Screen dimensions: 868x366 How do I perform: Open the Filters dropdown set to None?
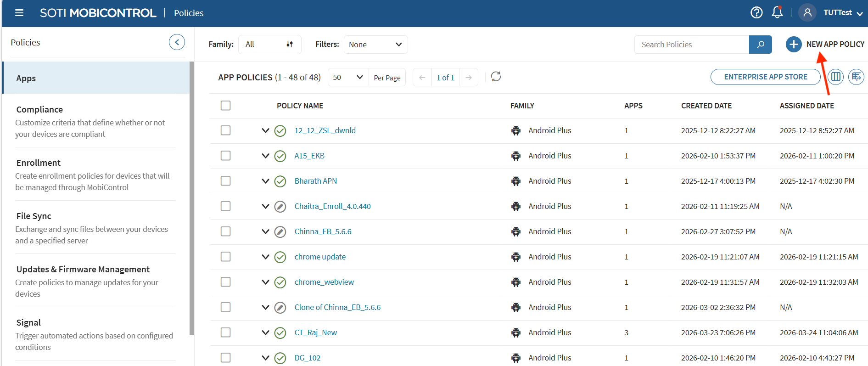tap(375, 45)
